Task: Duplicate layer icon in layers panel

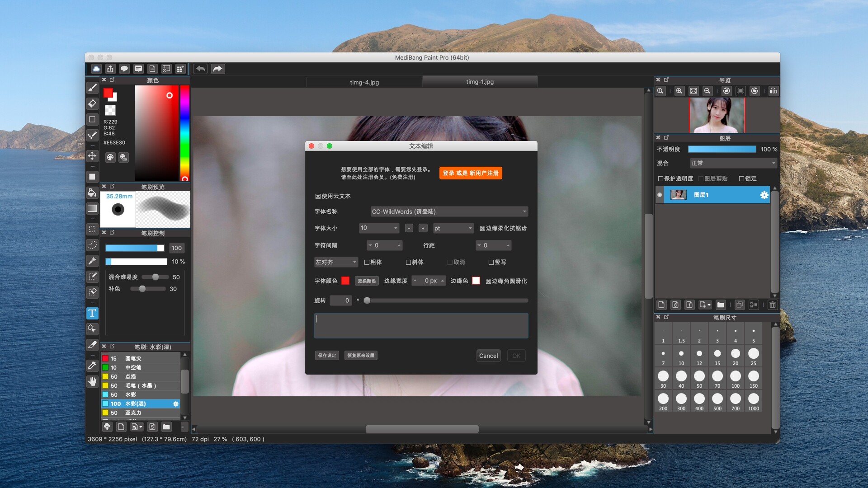Action: pyautogui.click(x=739, y=305)
